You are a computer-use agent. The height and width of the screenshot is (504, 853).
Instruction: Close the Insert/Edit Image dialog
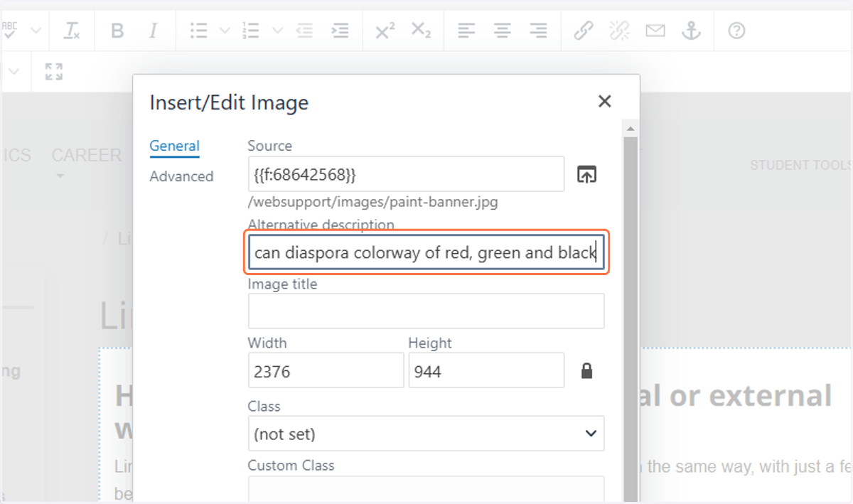605,102
